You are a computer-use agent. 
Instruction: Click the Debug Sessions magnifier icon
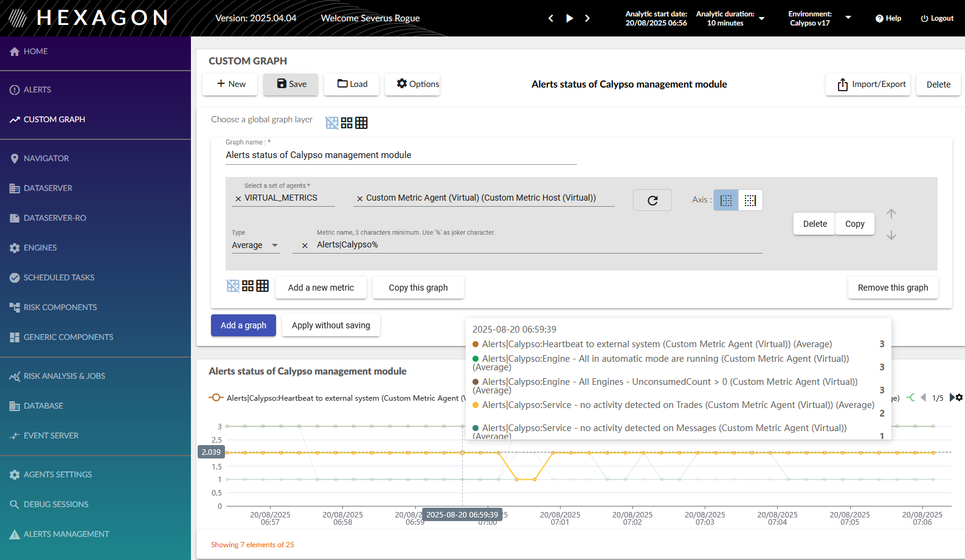[15, 505]
